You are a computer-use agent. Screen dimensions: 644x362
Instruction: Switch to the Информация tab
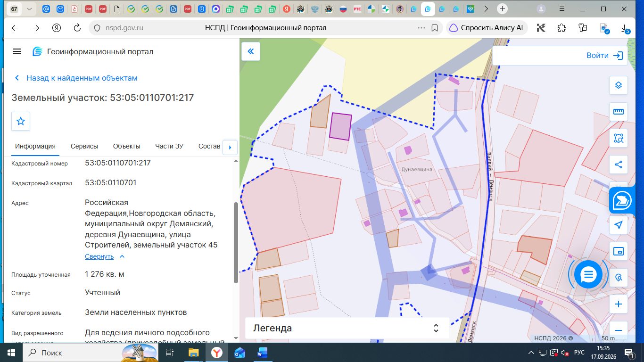pos(35,146)
